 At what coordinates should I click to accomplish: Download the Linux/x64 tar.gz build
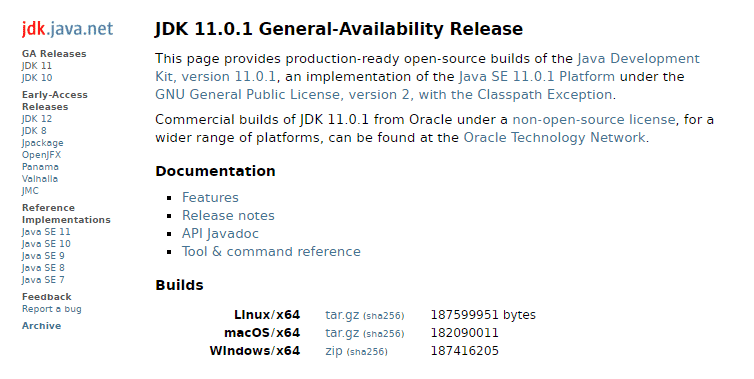pos(342,315)
